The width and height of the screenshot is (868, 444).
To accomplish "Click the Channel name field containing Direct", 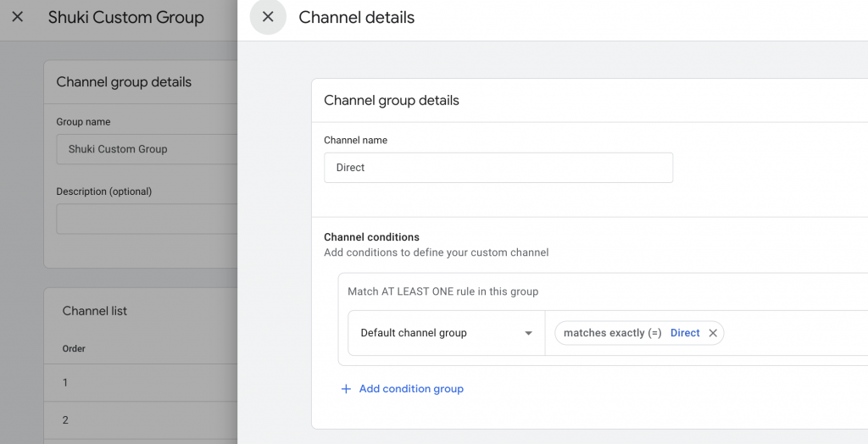I will tap(498, 167).
